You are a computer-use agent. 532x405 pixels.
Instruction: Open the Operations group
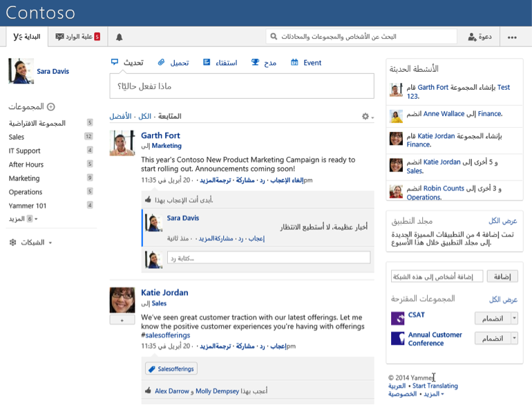coord(26,192)
